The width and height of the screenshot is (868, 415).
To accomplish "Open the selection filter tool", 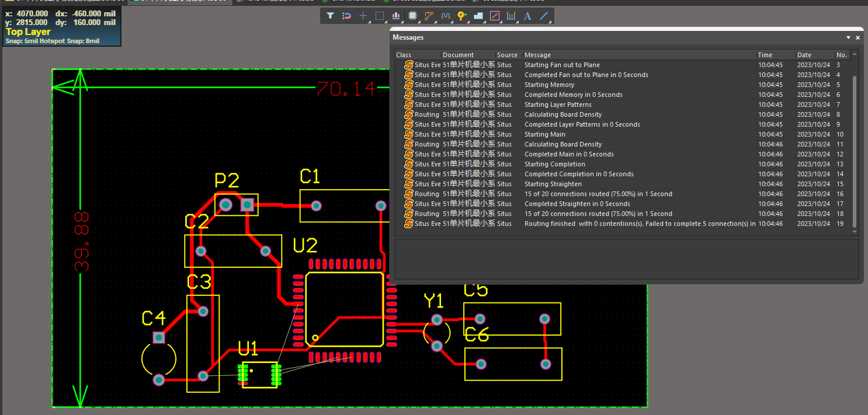I will [x=330, y=16].
